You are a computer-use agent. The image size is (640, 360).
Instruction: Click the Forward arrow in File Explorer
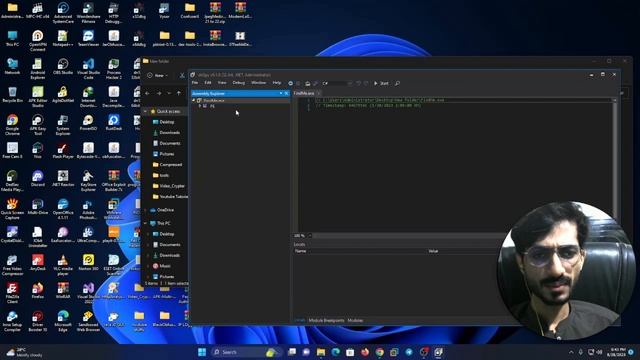pyautogui.click(x=159, y=93)
